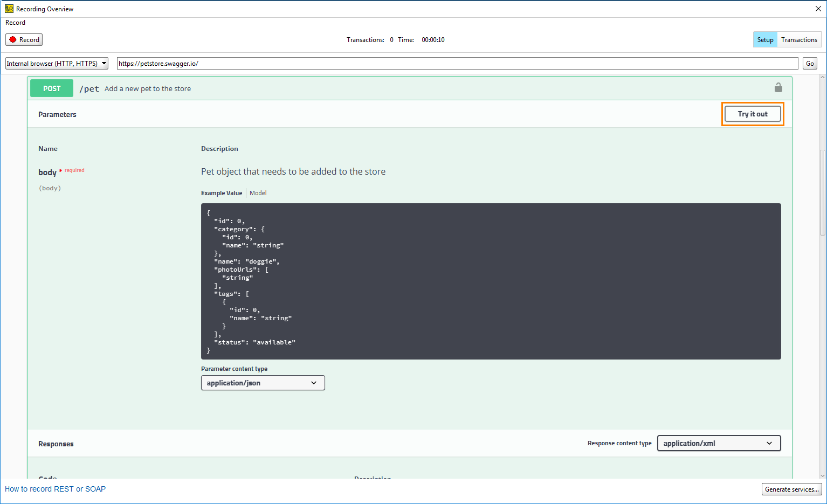This screenshot has width=827, height=504.
Task: Click the Go button
Action: tap(810, 64)
